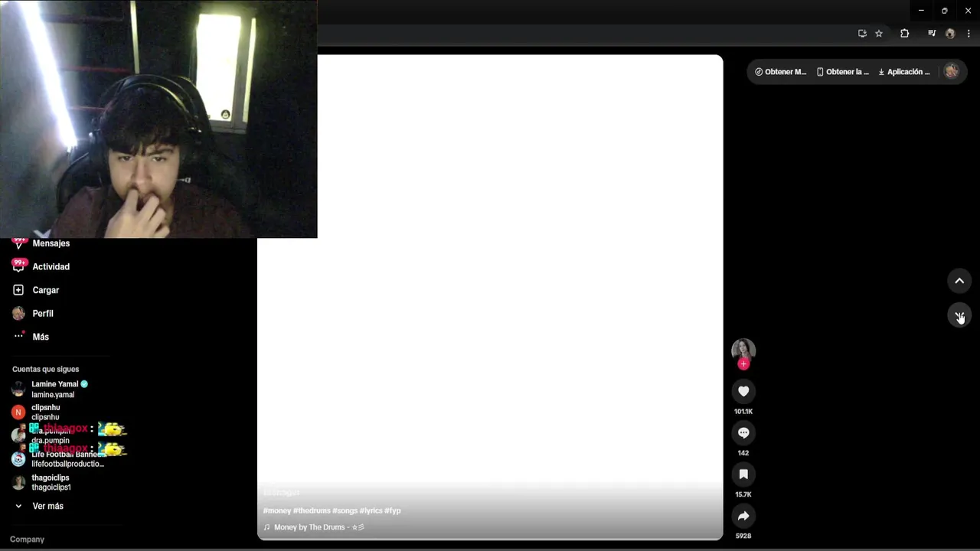This screenshot has width=980, height=551.
Task: Open comments with the speech bubble icon
Action: tap(743, 432)
